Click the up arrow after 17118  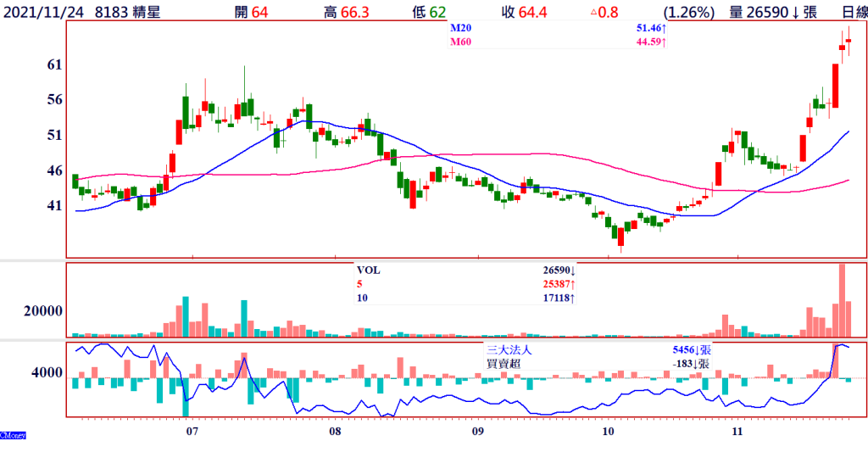tap(574, 298)
